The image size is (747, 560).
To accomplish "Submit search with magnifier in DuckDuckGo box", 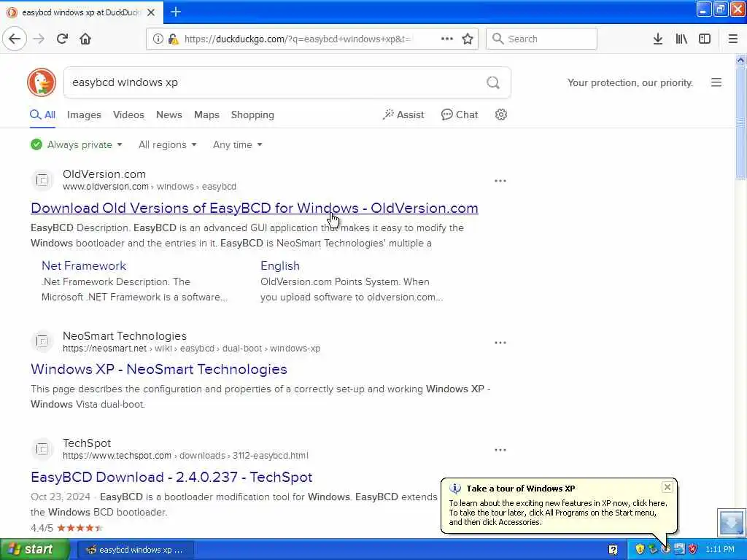I will 493,83.
